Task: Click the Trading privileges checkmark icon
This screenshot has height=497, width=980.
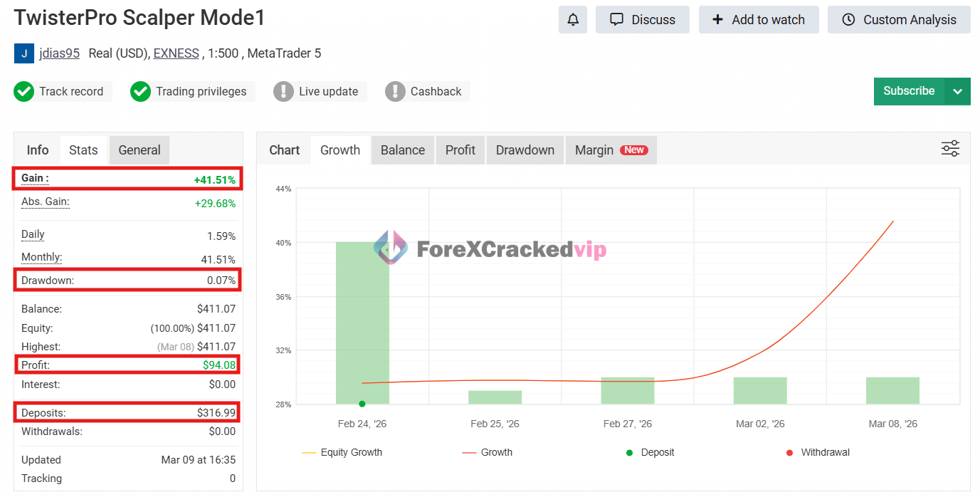Action: [140, 91]
